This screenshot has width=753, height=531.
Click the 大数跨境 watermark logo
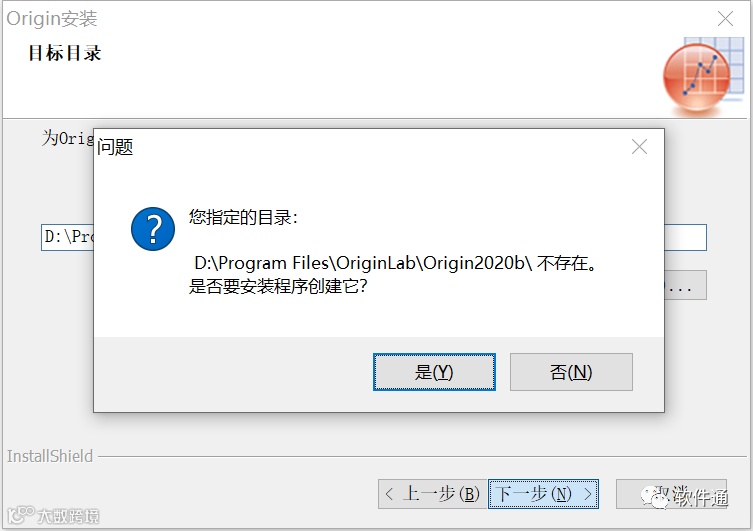click(53, 516)
